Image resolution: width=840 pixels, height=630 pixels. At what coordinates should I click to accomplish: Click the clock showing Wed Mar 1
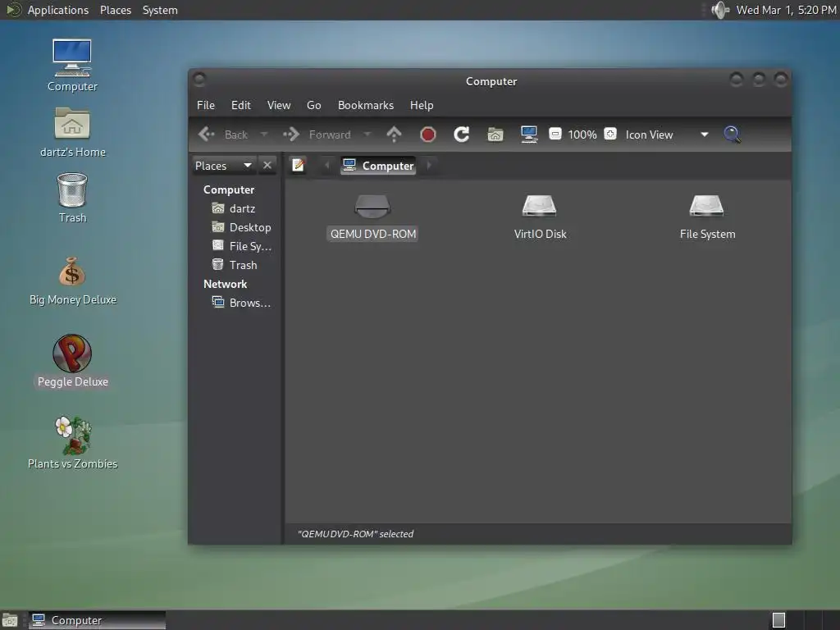pyautogui.click(x=786, y=10)
